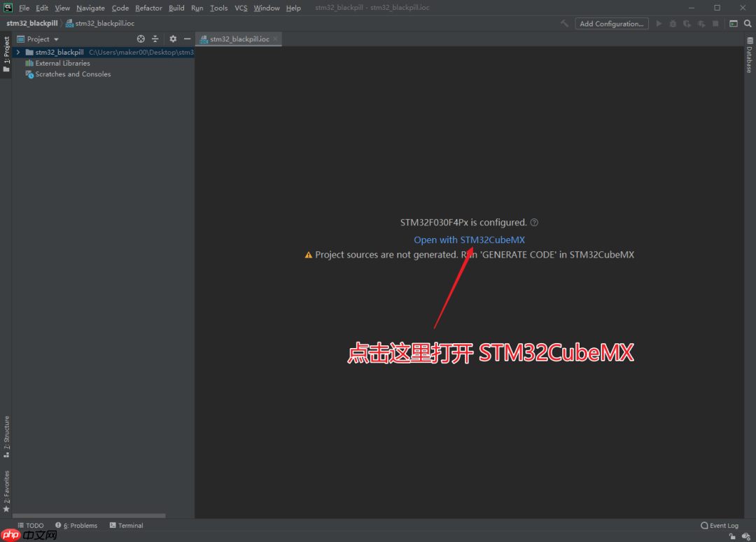This screenshot has width=756, height=542.
Task: Hide the Project panel with minus icon
Action: coord(187,39)
